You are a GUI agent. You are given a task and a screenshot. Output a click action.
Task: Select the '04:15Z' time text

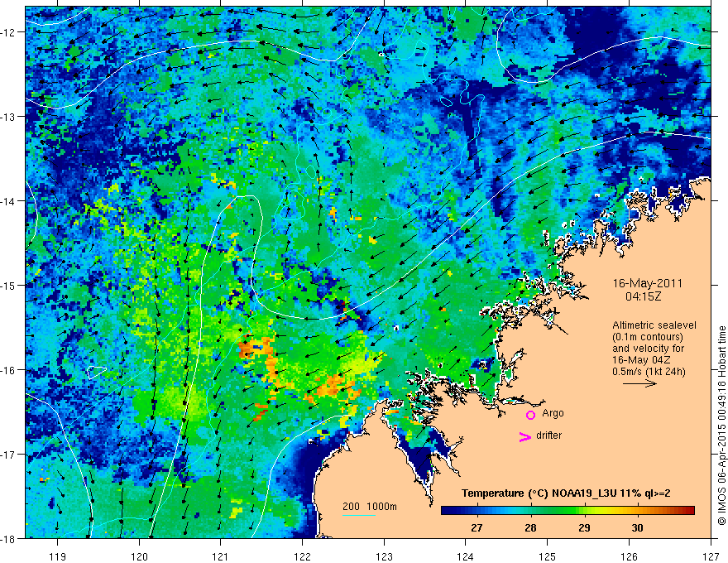tap(643, 296)
